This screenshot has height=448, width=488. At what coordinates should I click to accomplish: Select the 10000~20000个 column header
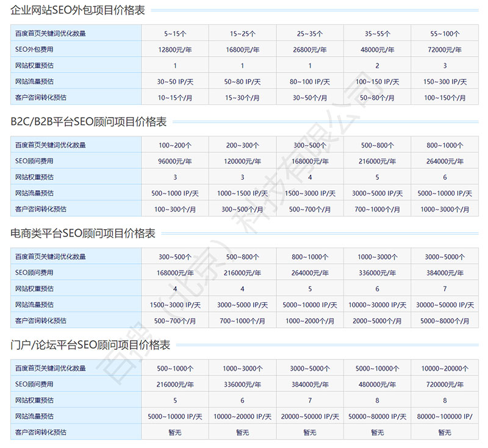[x=445, y=368]
